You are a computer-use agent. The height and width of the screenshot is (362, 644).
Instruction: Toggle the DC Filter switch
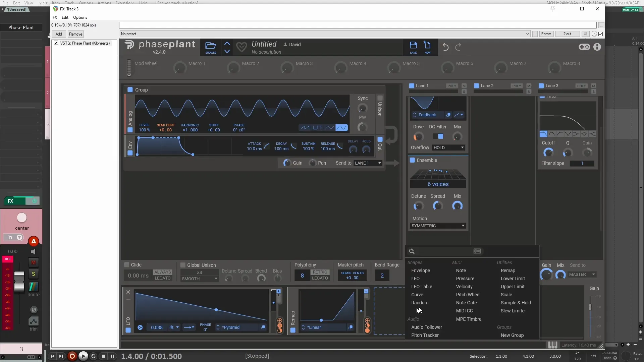(438, 136)
